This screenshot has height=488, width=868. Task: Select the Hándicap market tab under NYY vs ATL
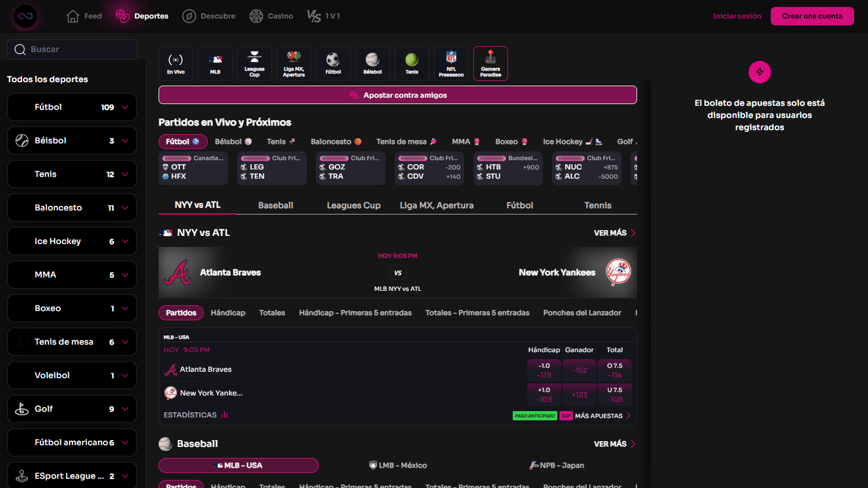tap(228, 313)
